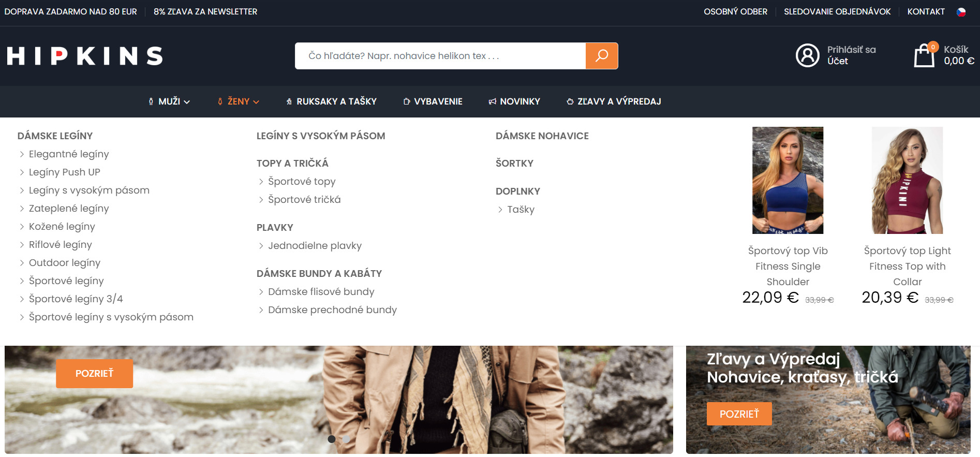Viewport: 980px width, 457px height.
Task: Focus the product search field
Action: pos(440,56)
